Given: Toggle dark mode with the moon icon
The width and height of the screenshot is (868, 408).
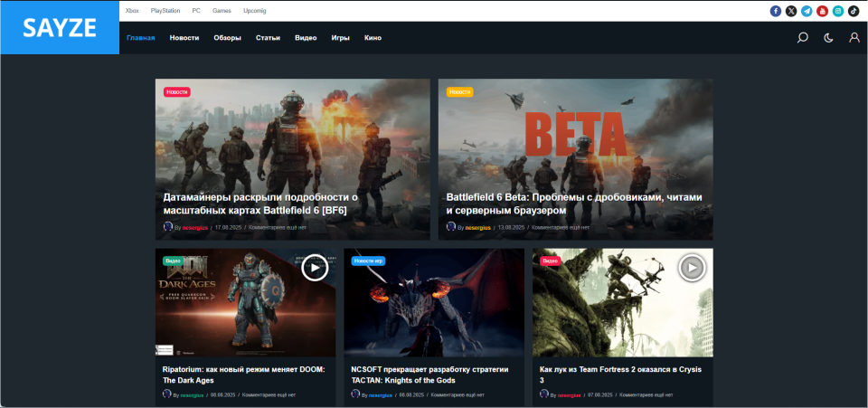Looking at the screenshot, I should click(829, 38).
